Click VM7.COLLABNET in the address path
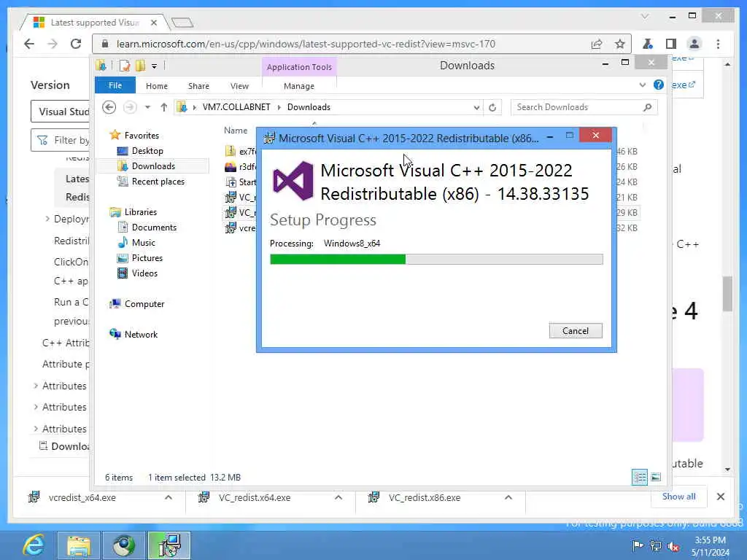Image resolution: width=747 pixels, height=560 pixels. point(236,107)
